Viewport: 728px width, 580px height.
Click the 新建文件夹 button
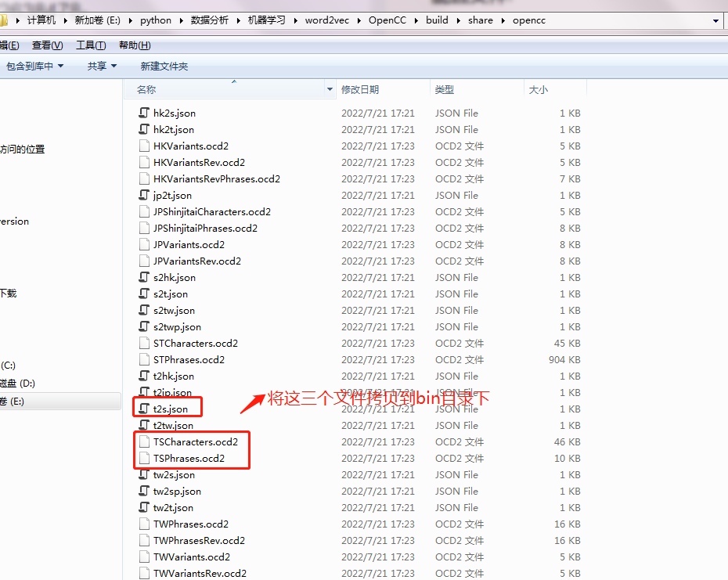point(164,67)
